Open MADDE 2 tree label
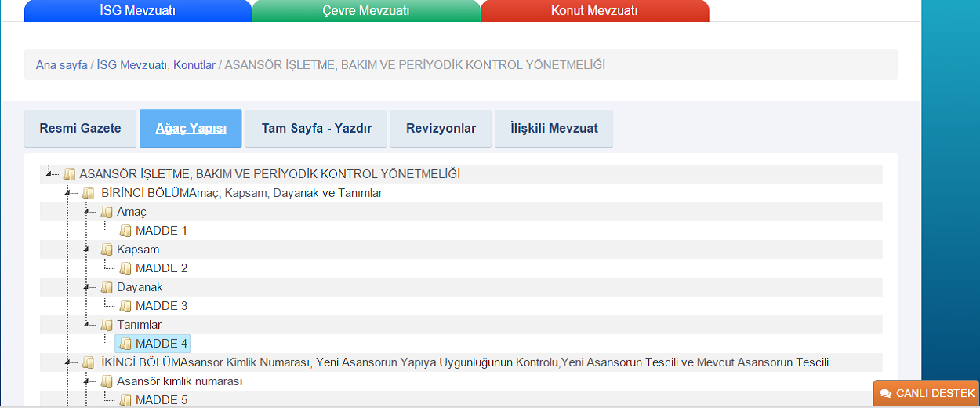 click(162, 268)
